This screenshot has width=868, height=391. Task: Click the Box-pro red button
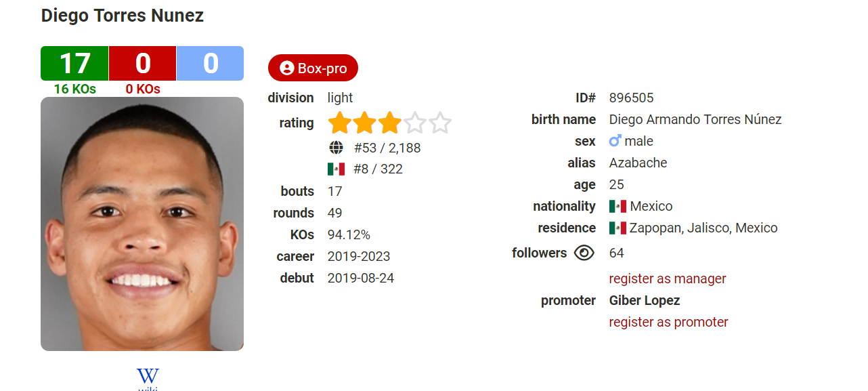click(313, 68)
